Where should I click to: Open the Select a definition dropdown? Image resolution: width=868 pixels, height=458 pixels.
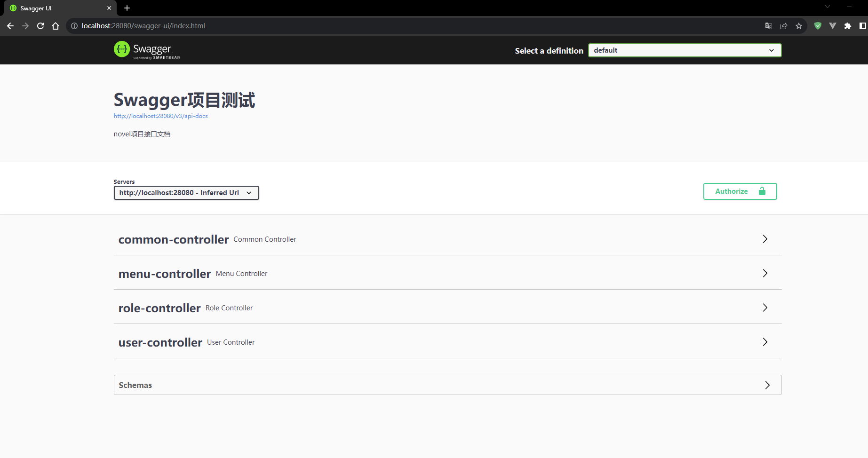[x=685, y=50]
